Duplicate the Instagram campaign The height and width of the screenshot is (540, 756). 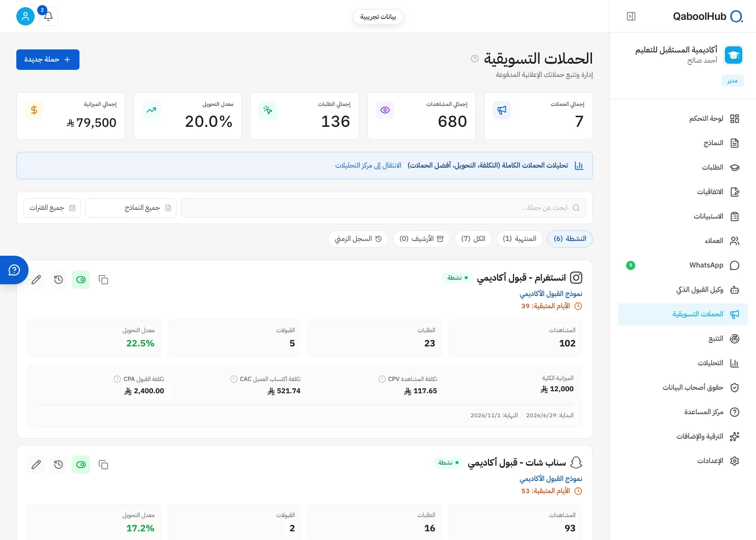click(103, 280)
